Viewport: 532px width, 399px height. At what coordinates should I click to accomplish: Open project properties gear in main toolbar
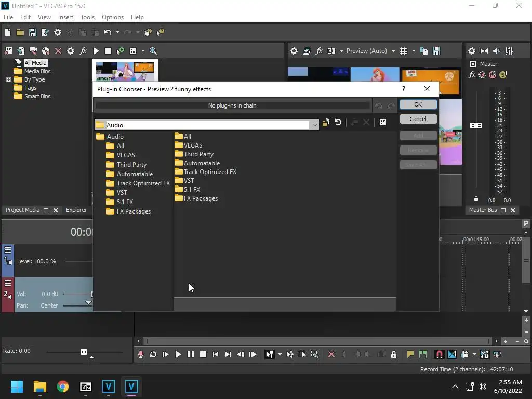[58, 32]
